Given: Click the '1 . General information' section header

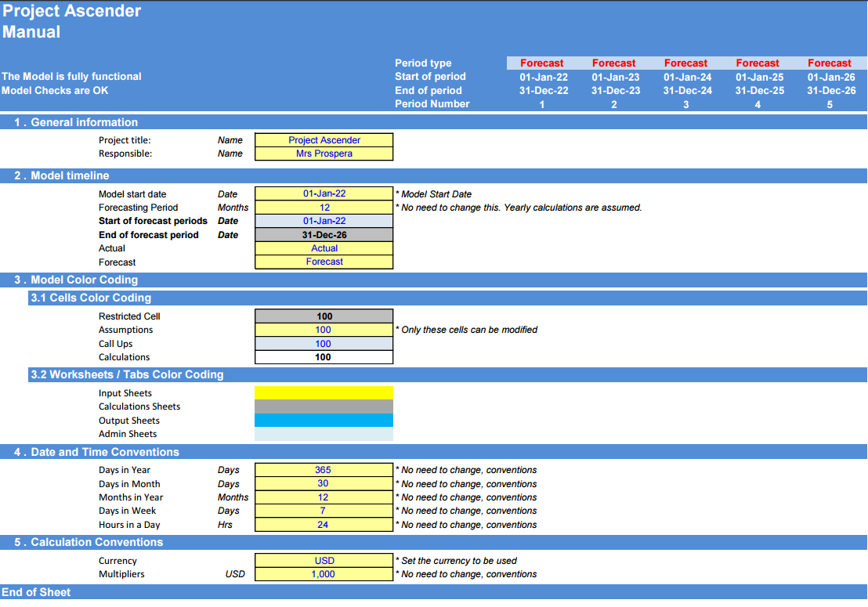Looking at the screenshot, I should [x=433, y=122].
